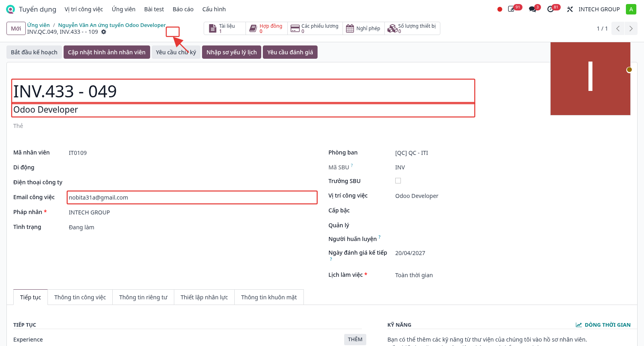Open Số lượng thiết bị equipment button
The width and height of the screenshot is (644, 346).
pyautogui.click(x=412, y=29)
